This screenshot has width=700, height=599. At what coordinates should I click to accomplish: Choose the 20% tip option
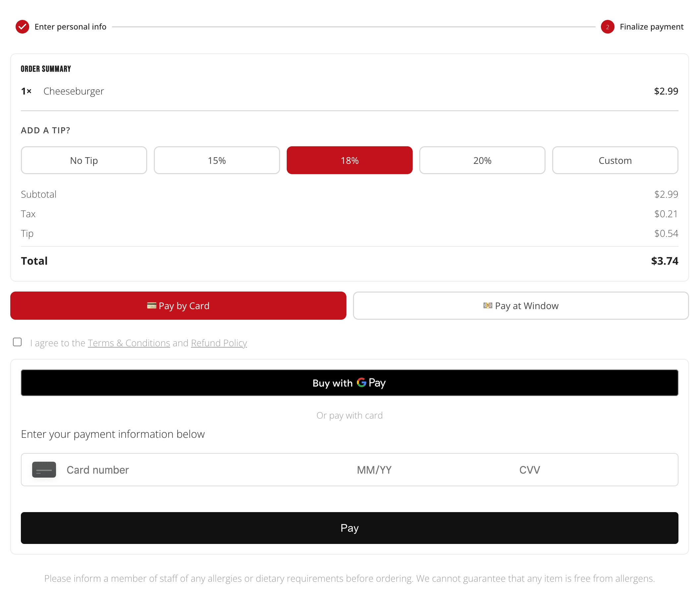coord(482,160)
